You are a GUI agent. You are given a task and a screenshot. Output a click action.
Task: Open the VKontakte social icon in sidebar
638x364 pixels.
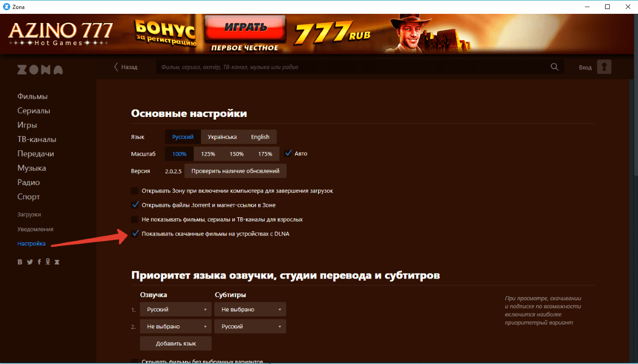point(20,262)
